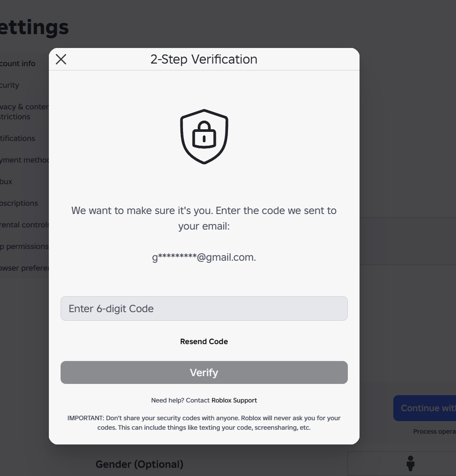
Task: Focus the Enter 6-digit Code field
Action: coord(204,308)
